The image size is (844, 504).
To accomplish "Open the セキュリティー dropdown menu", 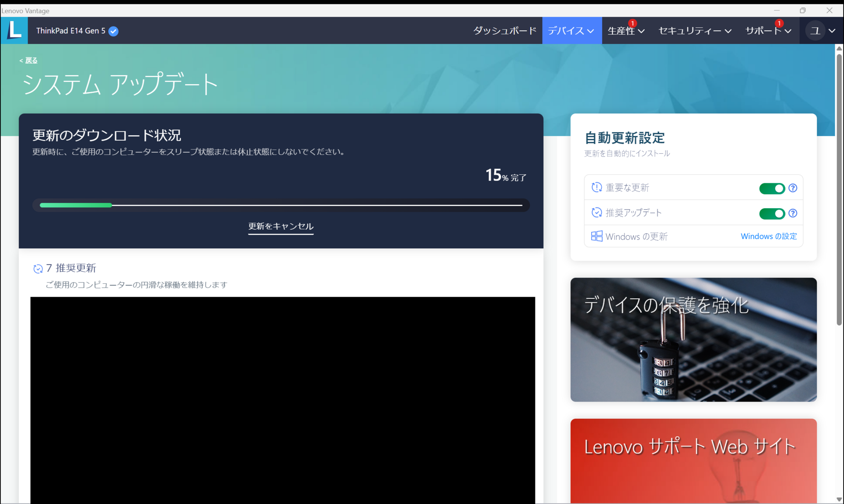I will [695, 31].
